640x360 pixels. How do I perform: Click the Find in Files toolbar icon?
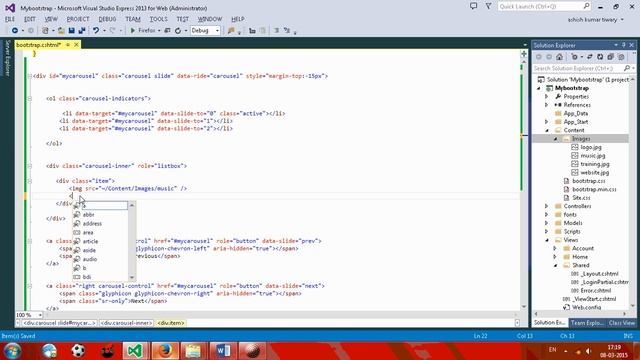(231, 31)
